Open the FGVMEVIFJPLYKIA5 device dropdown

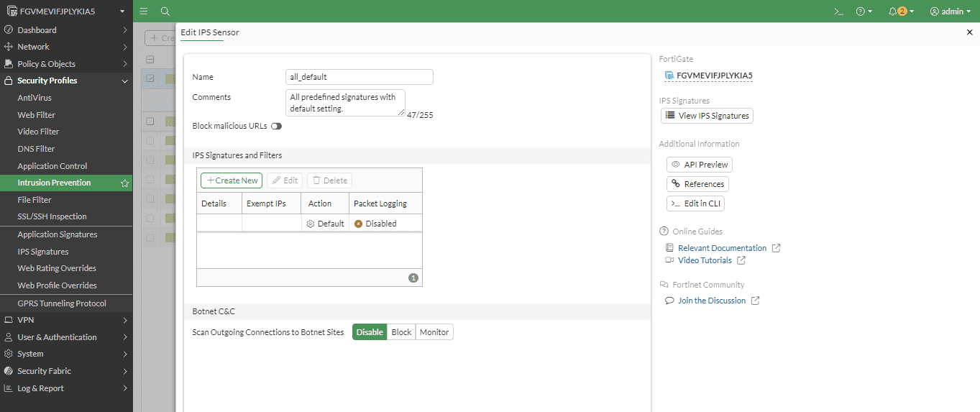66,11
